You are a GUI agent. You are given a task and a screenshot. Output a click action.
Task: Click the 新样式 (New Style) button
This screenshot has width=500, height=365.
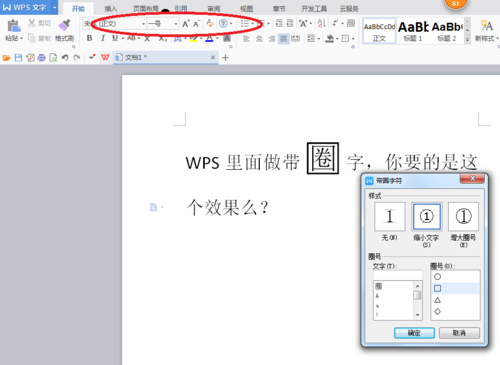[486, 31]
